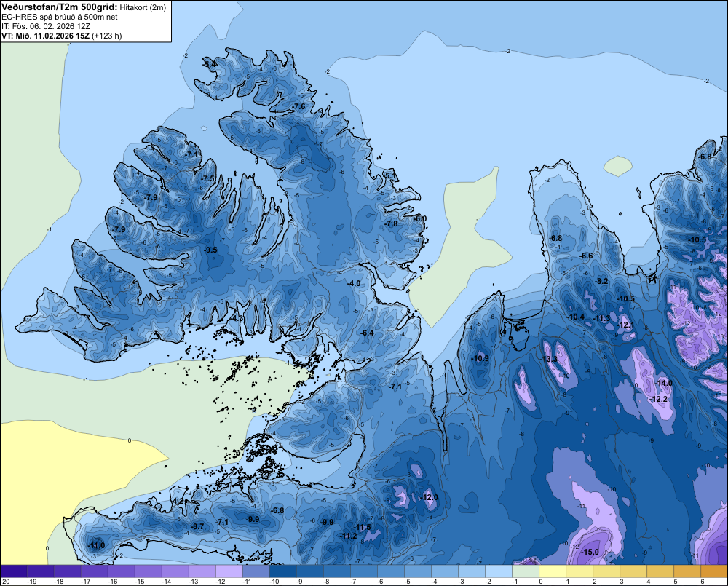Click the '-8.2' temperature value on the map
728x586 pixels.
click(602, 281)
